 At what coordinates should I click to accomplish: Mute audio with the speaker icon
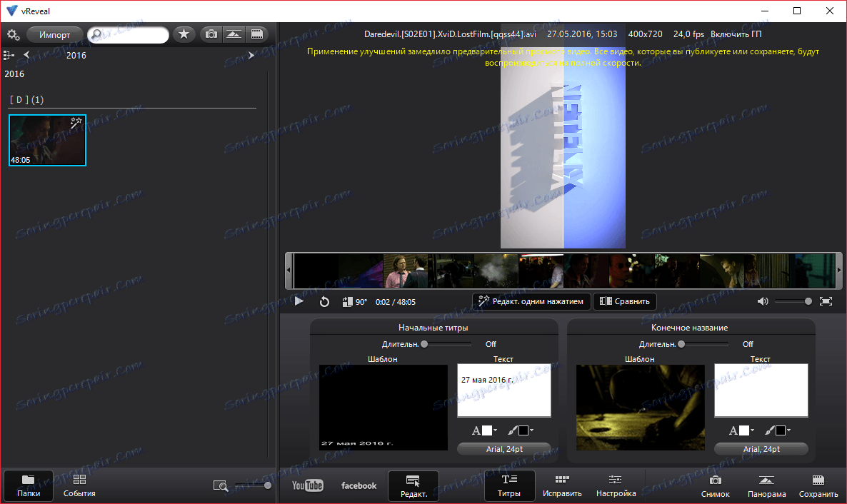coord(763,301)
